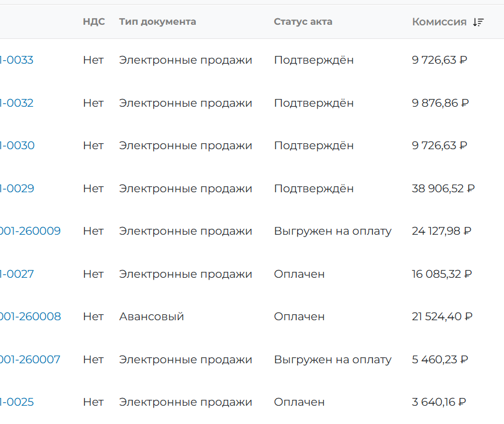Click the Оплачен status in row -0027
This screenshot has width=504, height=424.
[x=299, y=274]
